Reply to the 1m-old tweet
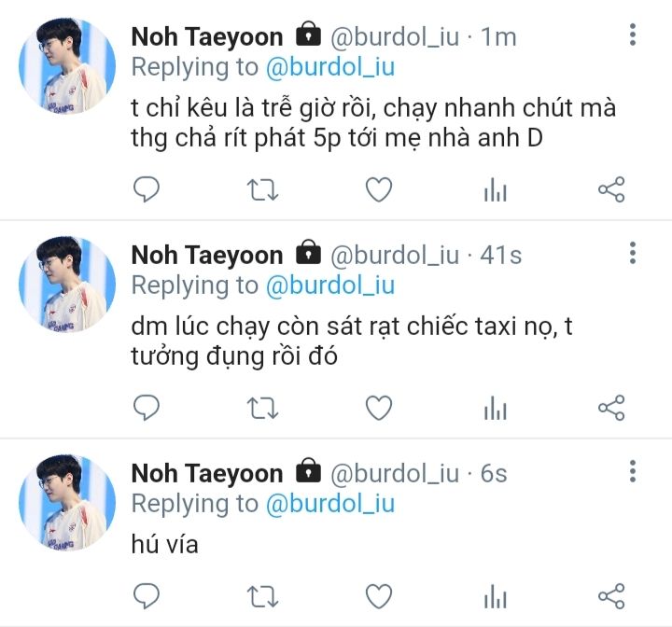 point(147,189)
